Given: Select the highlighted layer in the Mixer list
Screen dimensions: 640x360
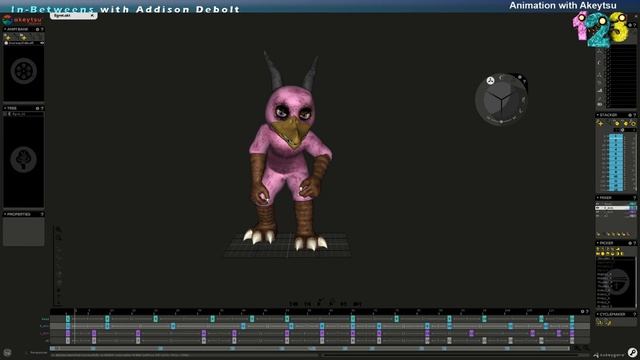Looking at the screenshot, I should 615,208.
